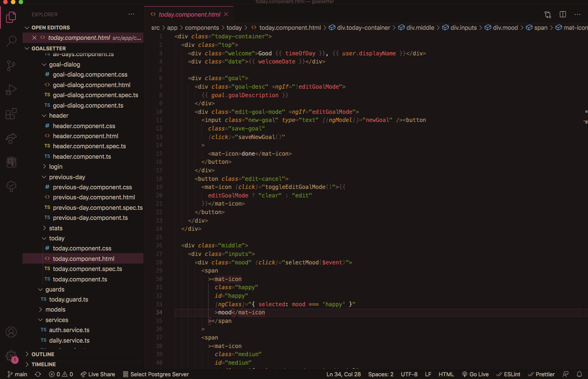Open the Search view in activity bar
Viewport: 588px width, 379px height.
pos(11,41)
